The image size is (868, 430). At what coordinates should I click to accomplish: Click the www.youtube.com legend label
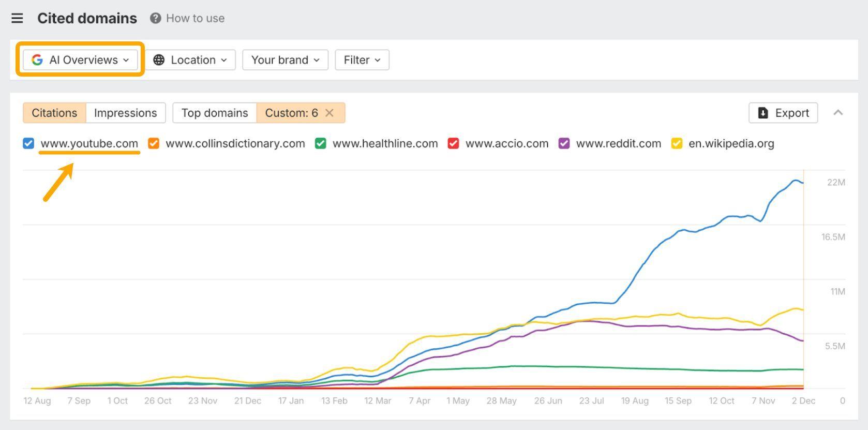pos(89,143)
